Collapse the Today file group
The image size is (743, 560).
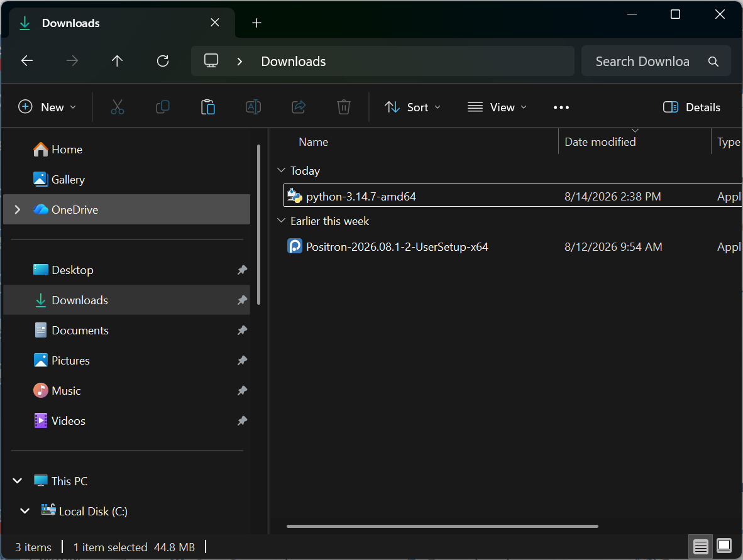click(281, 170)
